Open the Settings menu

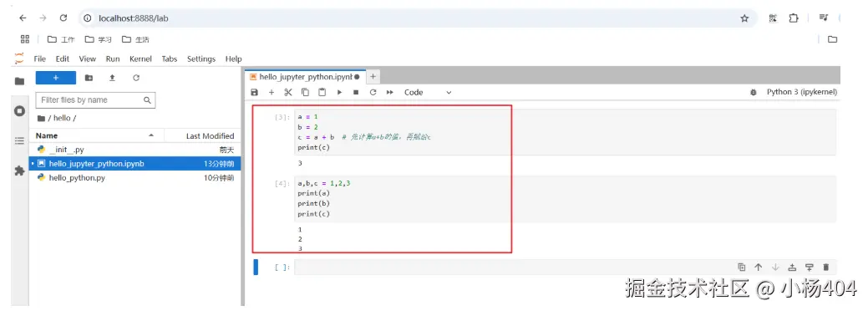click(201, 59)
